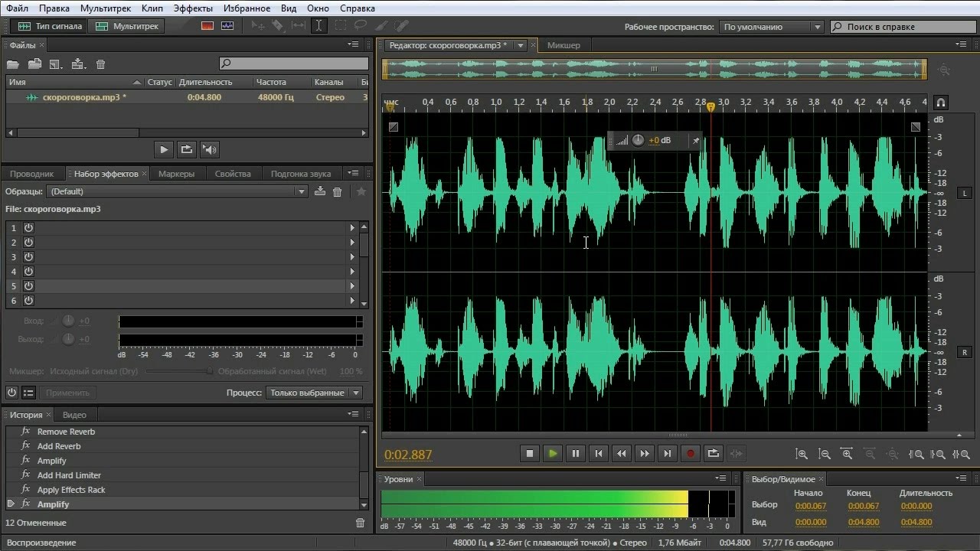Screen dimensions: 980x551
Task: Toggle power of effect slot 1
Action: (28, 228)
